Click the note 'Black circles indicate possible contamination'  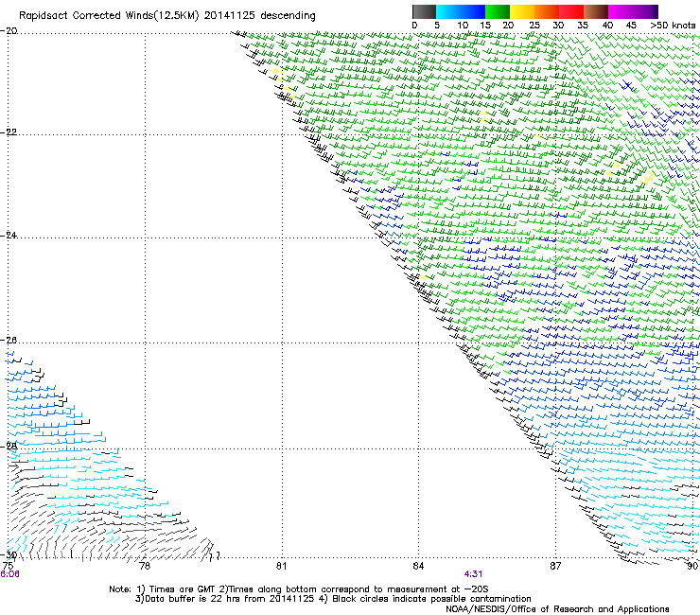point(431,599)
